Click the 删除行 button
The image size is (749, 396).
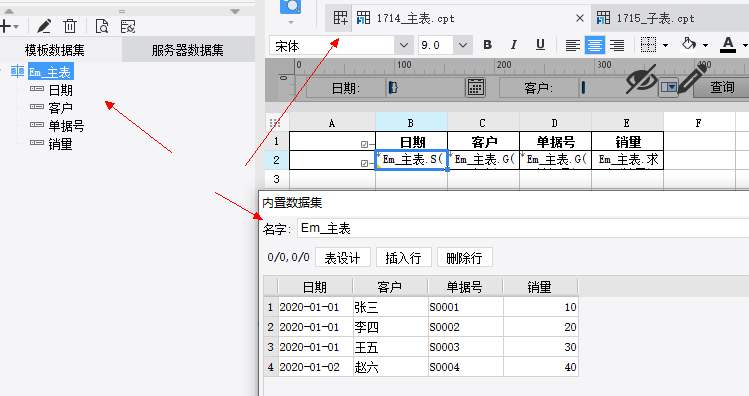(464, 258)
